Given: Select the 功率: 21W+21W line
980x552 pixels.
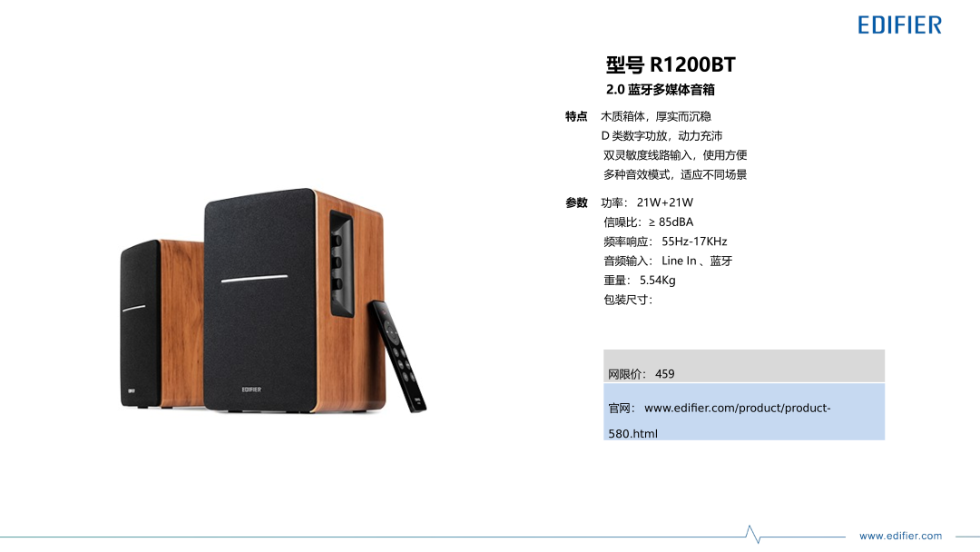Looking at the screenshot, I should (647, 202).
